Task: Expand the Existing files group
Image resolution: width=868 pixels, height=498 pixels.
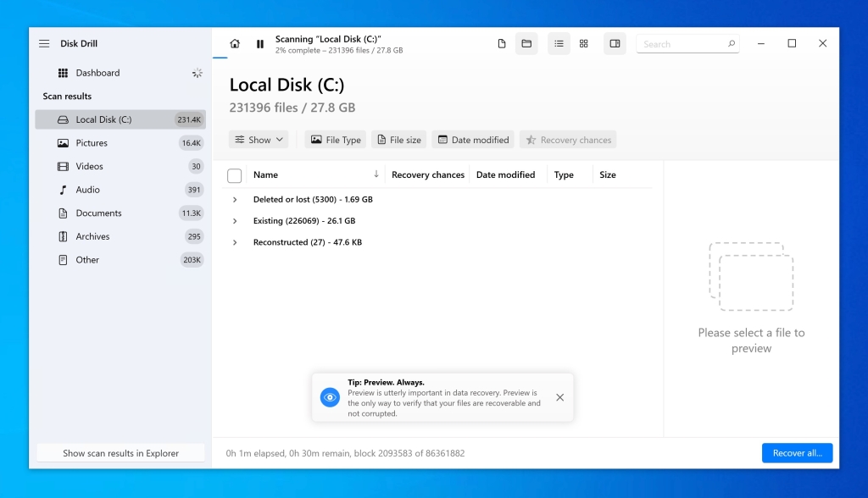Action: pos(235,220)
